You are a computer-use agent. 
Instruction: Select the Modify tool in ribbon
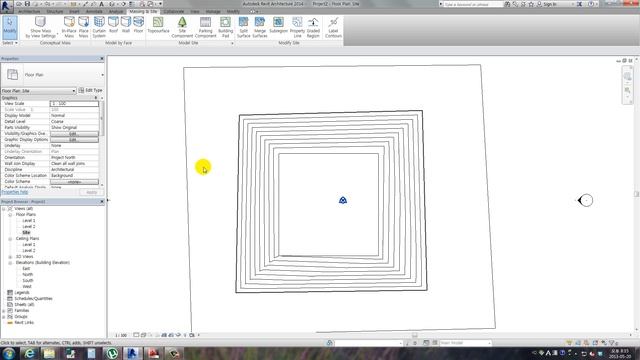pyautogui.click(x=9, y=27)
